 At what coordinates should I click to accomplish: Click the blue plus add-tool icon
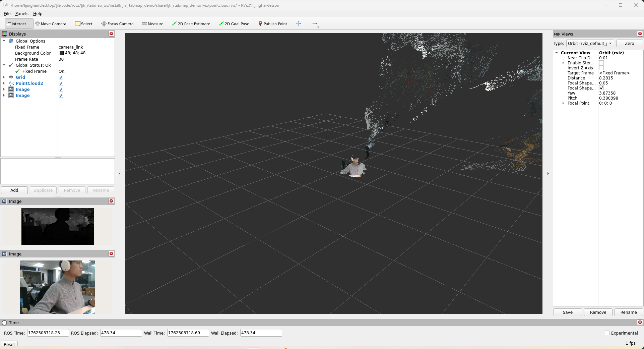point(299,23)
